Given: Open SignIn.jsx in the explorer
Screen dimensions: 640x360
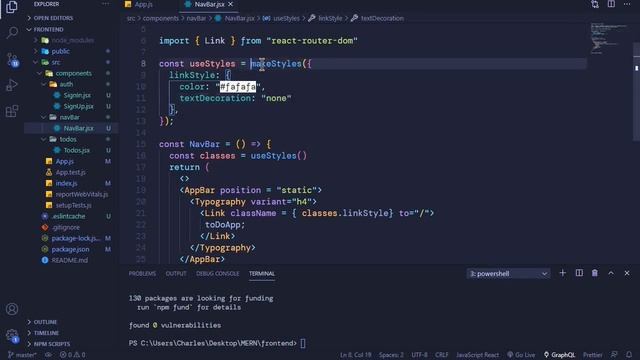Looking at the screenshot, I should click(77, 95).
